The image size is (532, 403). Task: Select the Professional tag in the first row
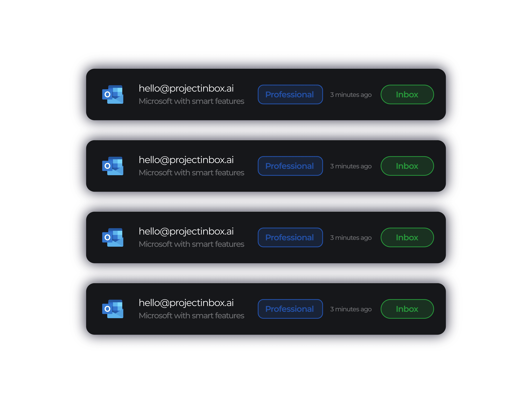pyautogui.click(x=290, y=94)
